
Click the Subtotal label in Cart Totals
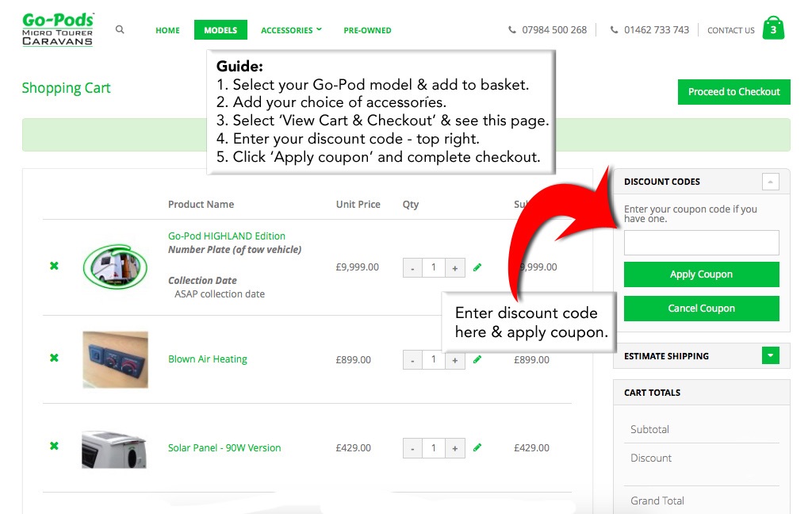pyautogui.click(x=649, y=429)
